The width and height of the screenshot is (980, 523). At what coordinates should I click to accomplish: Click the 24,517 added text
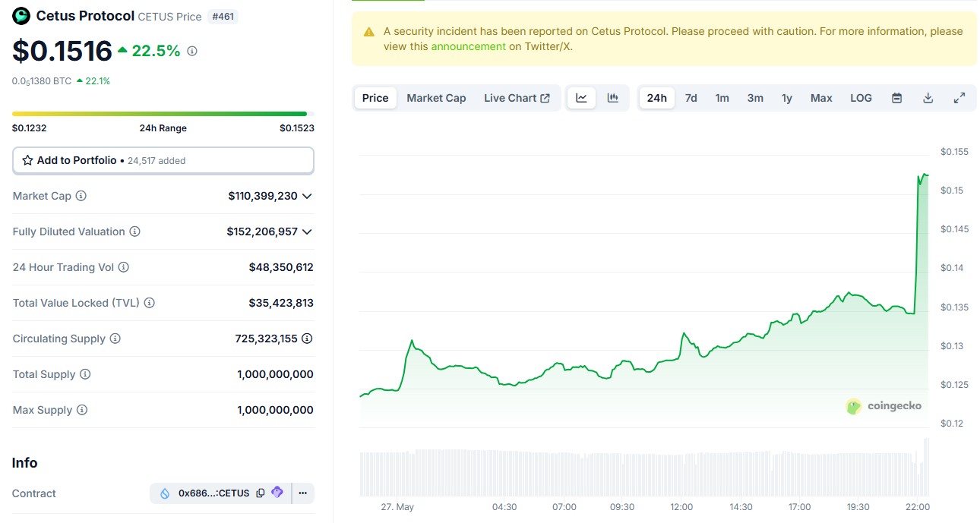point(156,161)
